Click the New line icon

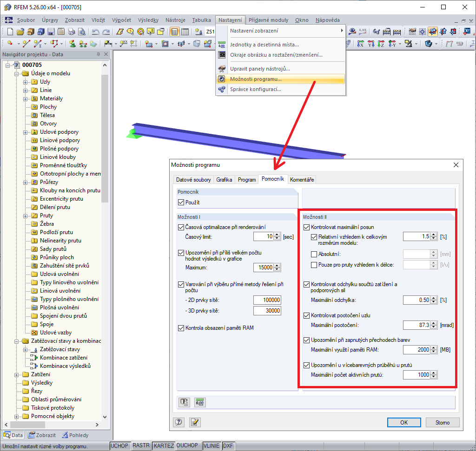coord(26,44)
